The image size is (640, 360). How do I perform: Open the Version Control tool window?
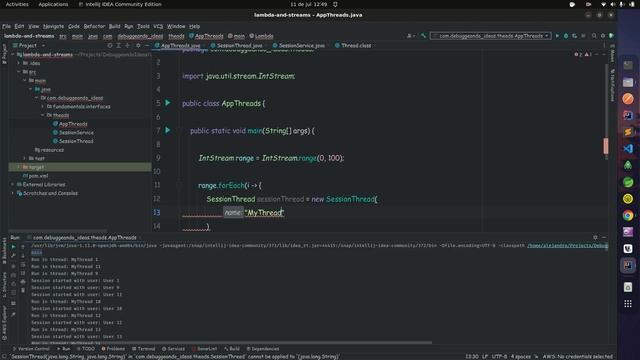point(31,349)
